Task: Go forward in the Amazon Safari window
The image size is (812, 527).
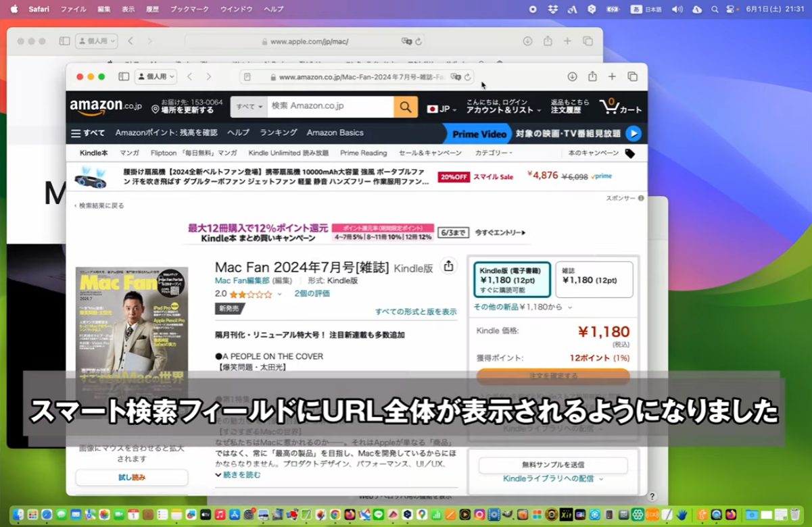Action: 209,77
